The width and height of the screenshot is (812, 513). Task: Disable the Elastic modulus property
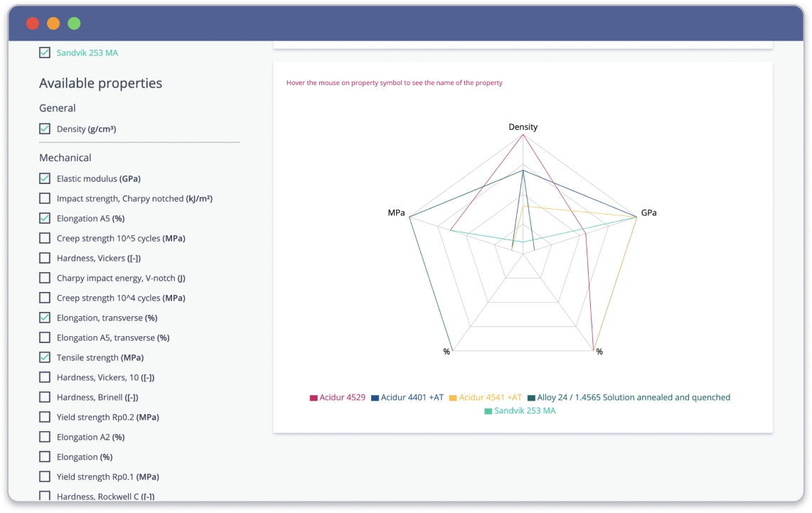[44, 178]
